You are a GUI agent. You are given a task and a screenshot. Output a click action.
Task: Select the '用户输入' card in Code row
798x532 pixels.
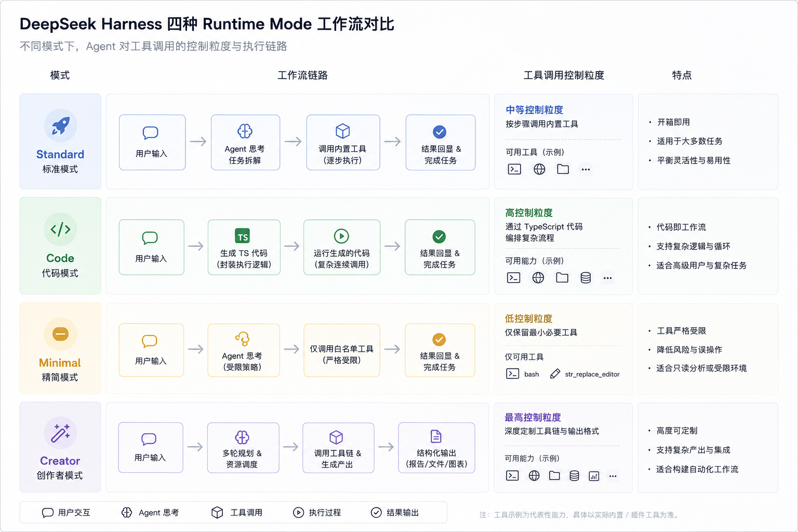tap(152, 247)
